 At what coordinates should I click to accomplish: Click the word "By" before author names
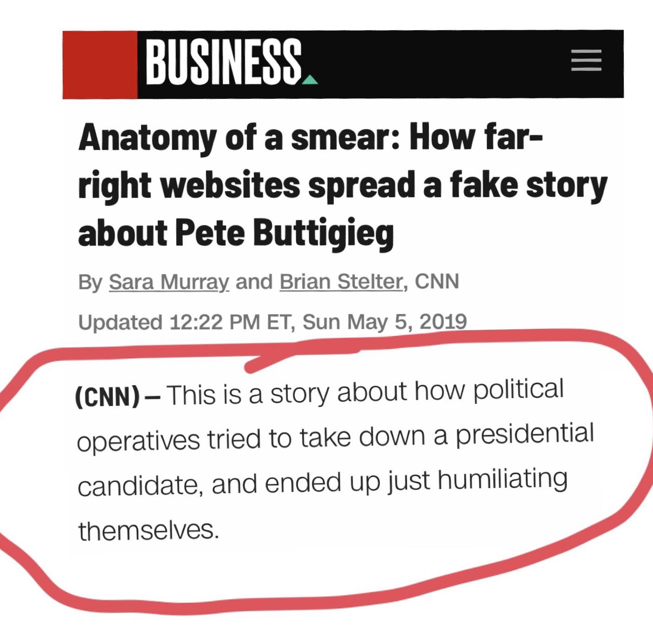pyautogui.click(x=91, y=282)
